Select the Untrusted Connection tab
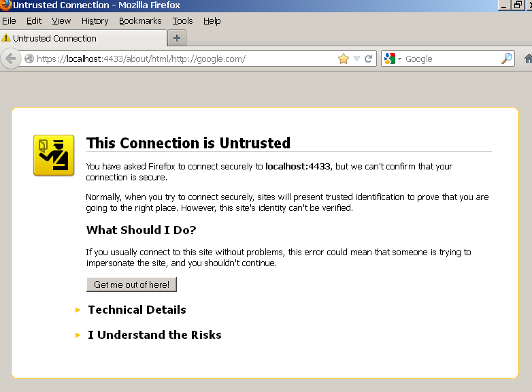The width and height of the screenshot is (532, 392). [x=82, y=39]
